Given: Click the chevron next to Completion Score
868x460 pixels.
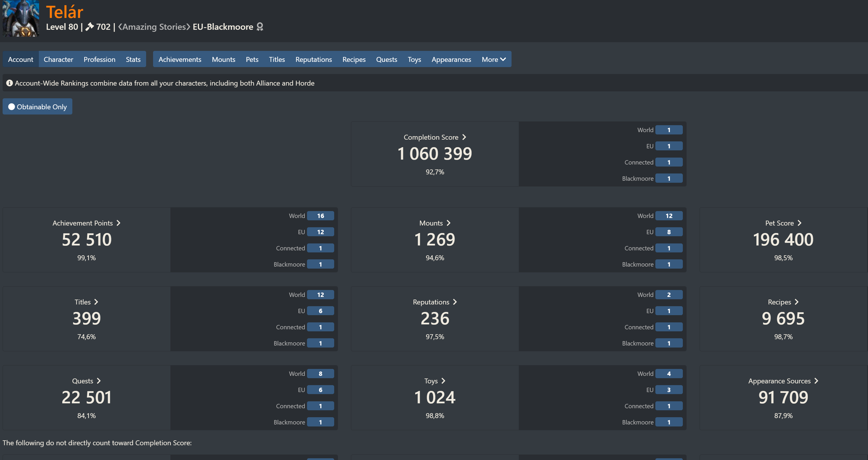Looking at the screenshot, I should pyautogui.click(x=464, y=137).
